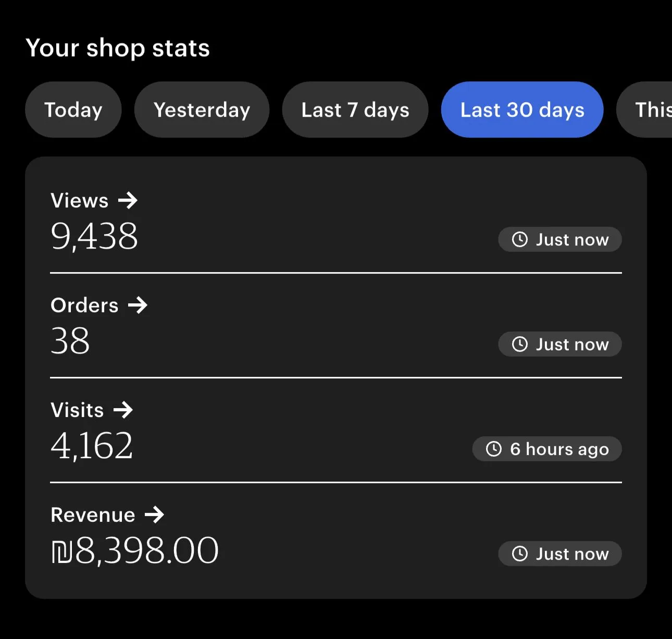This screenshot has width=672, height=639.
Task: Click the arrow icon next to Orders
Action: tap(138, 305)
